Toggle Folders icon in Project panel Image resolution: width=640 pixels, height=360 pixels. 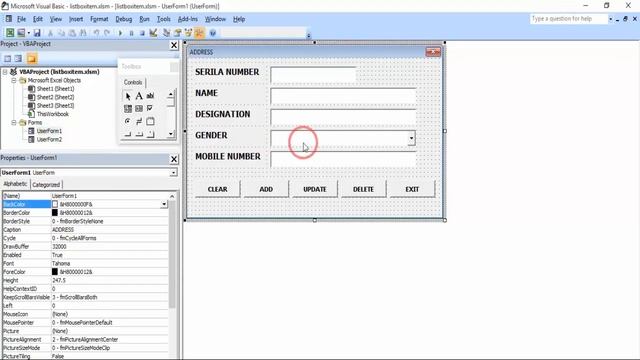(x=32, y=58)
